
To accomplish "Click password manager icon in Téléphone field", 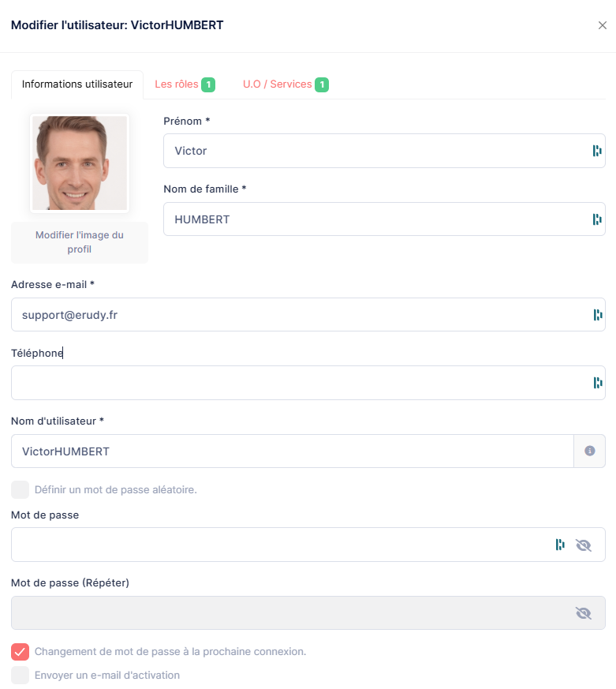I will tap(597, 383).
